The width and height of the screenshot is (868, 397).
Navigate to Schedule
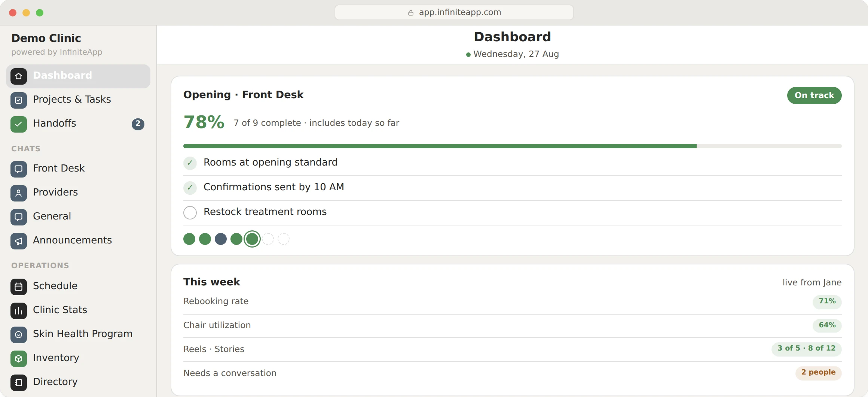point(78,287)
